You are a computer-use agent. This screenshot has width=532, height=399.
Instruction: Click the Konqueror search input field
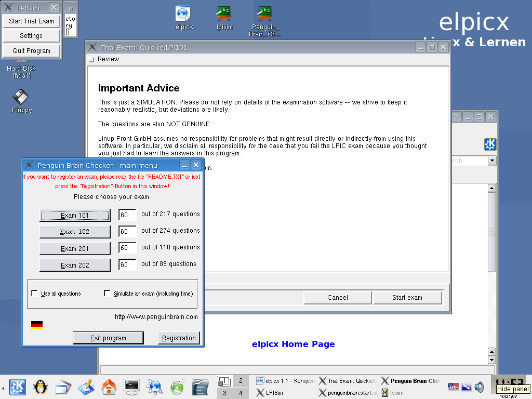pyautogui.click(x=470, y=161)
